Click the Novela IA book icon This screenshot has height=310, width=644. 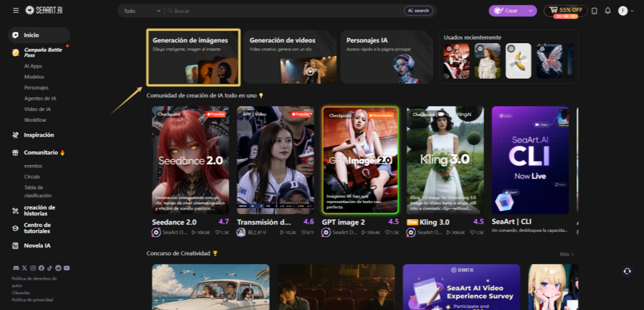click(15, 246)
